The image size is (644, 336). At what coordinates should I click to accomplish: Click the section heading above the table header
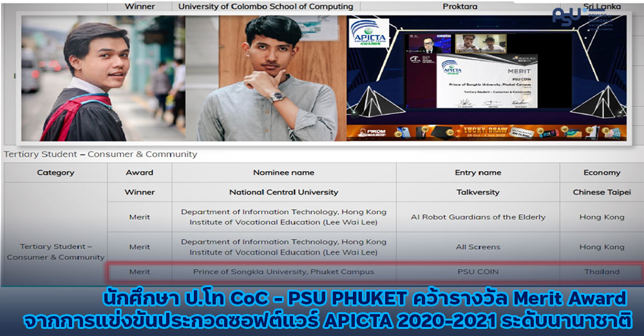(x=100, y=154)
